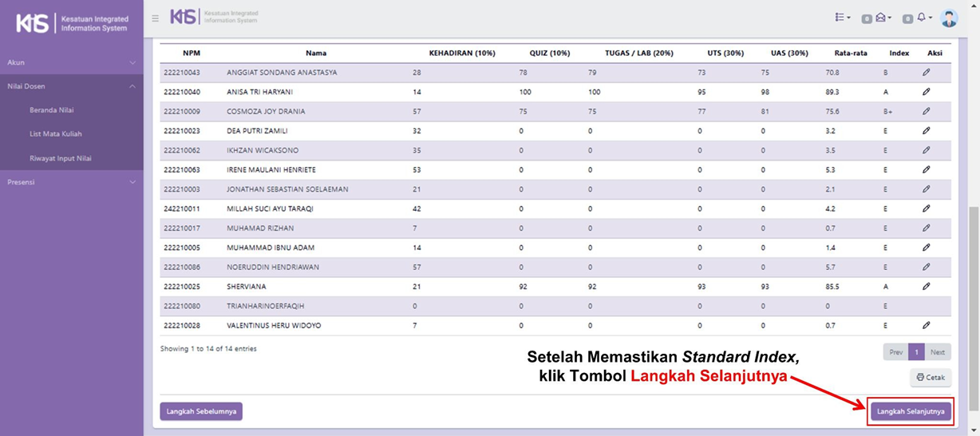Collapse the Nilai Dosen sidebar section
This screenshot has height=436, width=980.
pos(72,86)
